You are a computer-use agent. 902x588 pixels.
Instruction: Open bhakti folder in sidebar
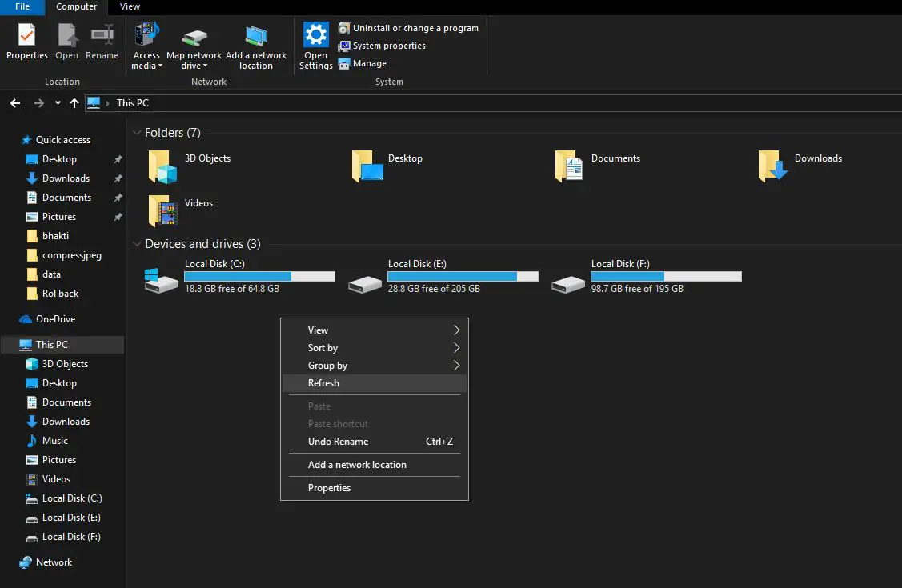pyautogui.click(x=55, y=236)
